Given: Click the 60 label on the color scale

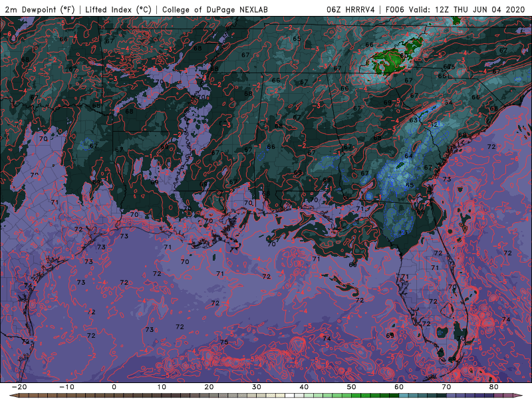Looking at the screenshot, I should 399,387.
